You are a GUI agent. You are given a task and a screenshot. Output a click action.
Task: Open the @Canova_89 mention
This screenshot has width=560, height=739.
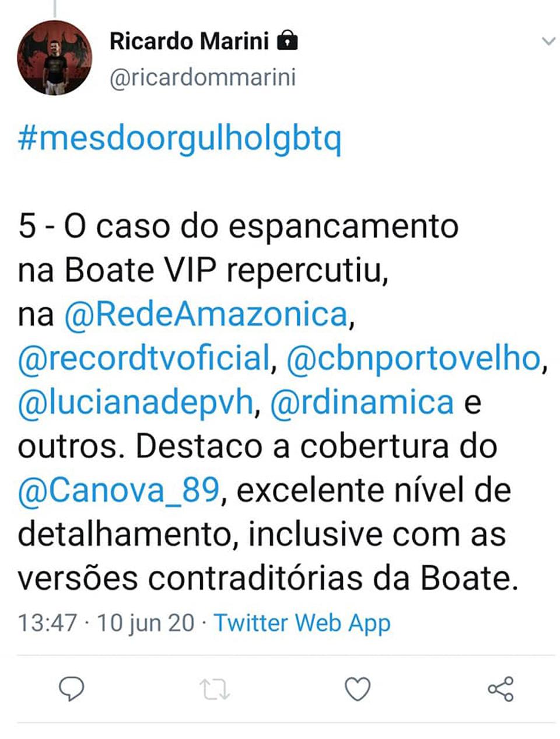point(118,491)
